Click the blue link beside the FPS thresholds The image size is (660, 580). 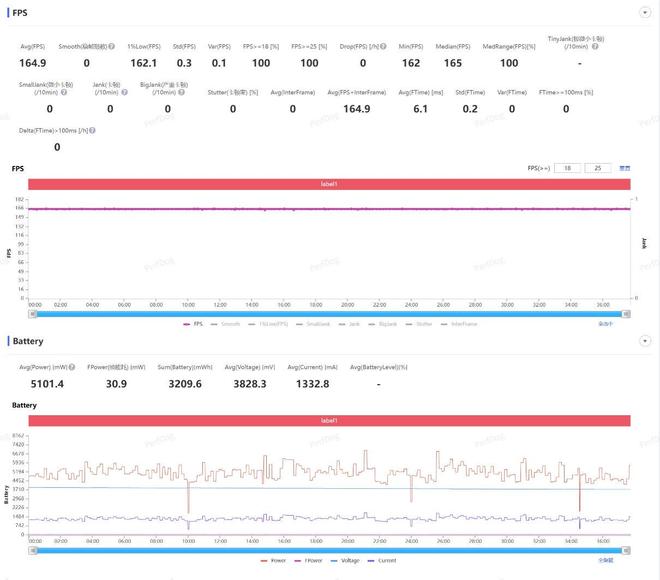[x=625, y=168]
